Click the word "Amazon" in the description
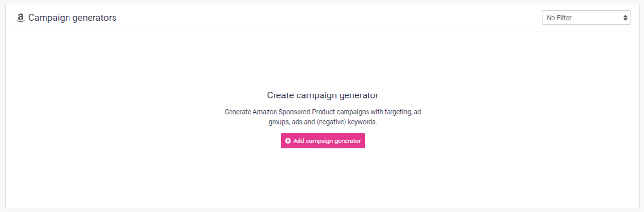Viewport: 644px width, 212px height. 265,112
